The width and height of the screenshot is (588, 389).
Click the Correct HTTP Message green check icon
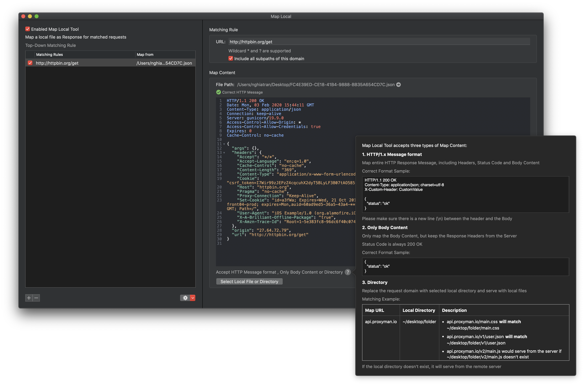(x=218, y=92)
